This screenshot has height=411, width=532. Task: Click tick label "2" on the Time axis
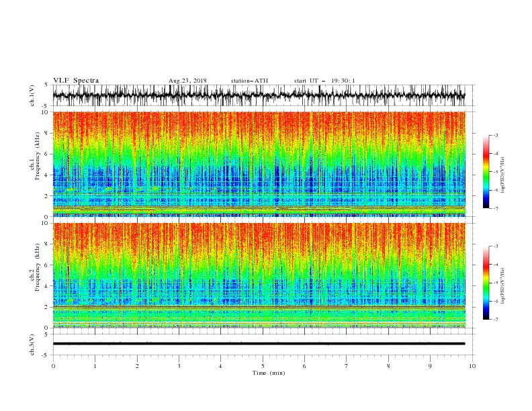[x=137, y=366]
